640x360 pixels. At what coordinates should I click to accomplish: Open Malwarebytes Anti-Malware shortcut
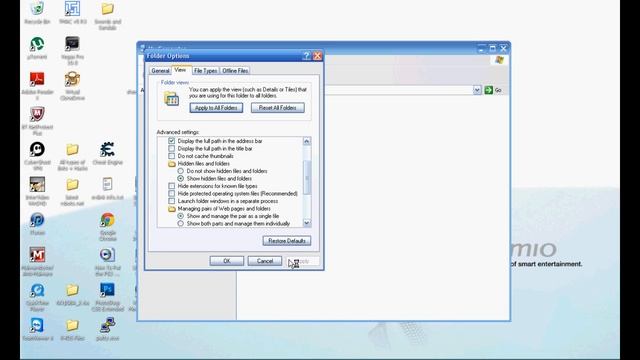pyautogui.click(x=37, y=255)
